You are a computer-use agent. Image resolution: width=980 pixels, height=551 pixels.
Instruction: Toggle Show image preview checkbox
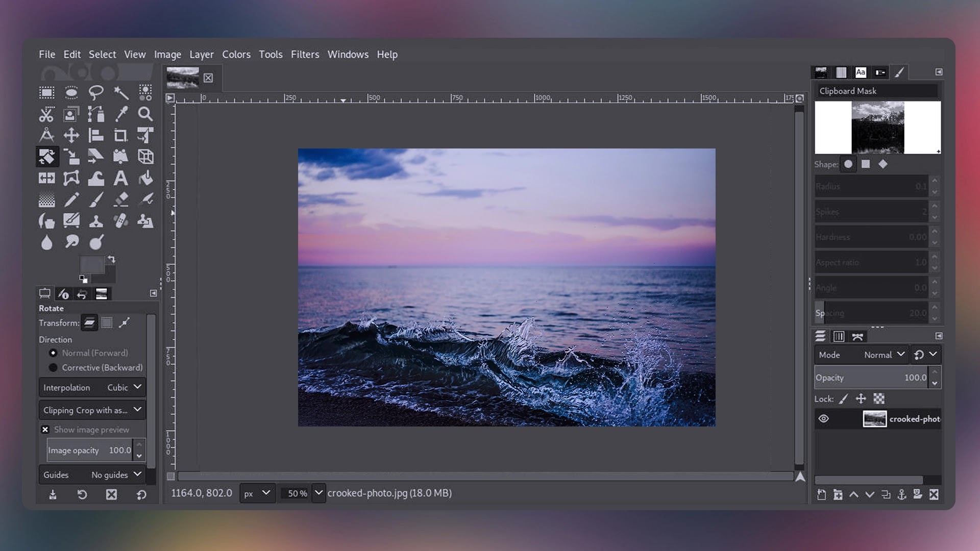point(45,430)
